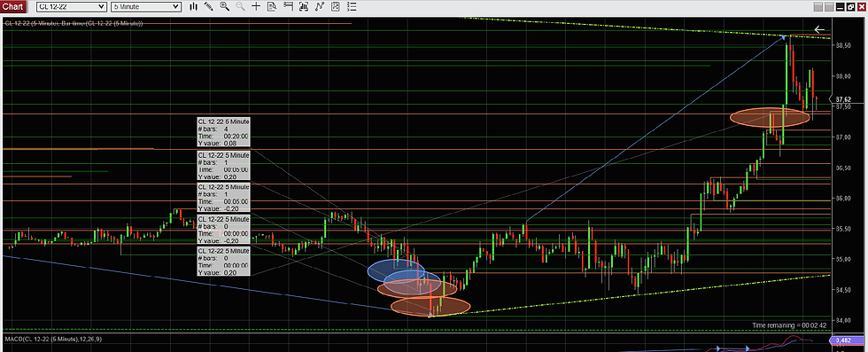Toggle the Data Box icon
868x352 pixels.
(272, 7)
